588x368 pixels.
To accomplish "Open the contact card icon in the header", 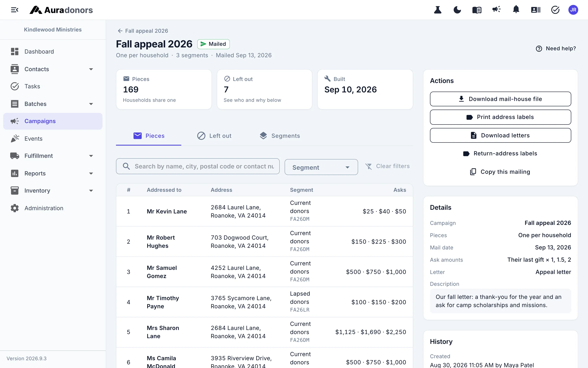I will (536, 10).
